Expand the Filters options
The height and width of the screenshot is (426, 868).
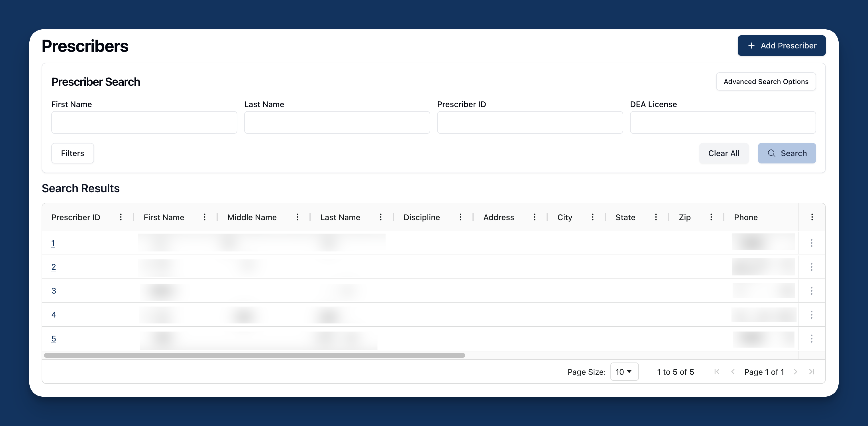point(72,153)
